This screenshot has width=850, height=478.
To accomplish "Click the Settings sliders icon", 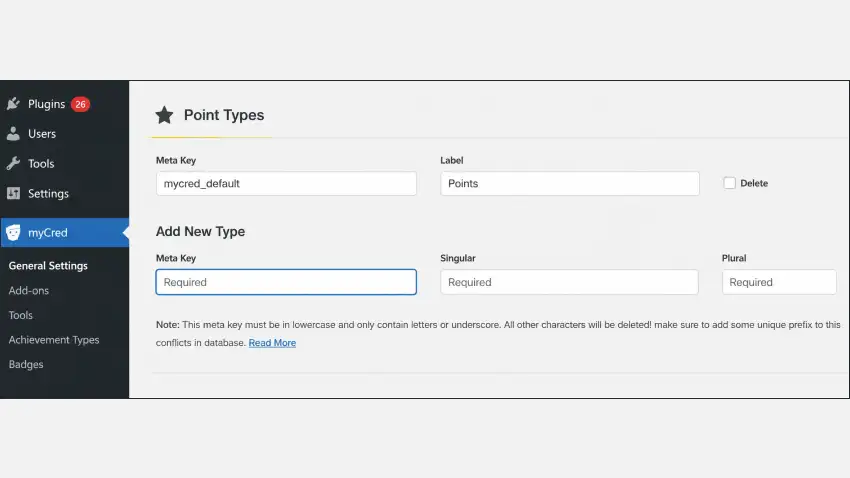I will coord(14,193).
